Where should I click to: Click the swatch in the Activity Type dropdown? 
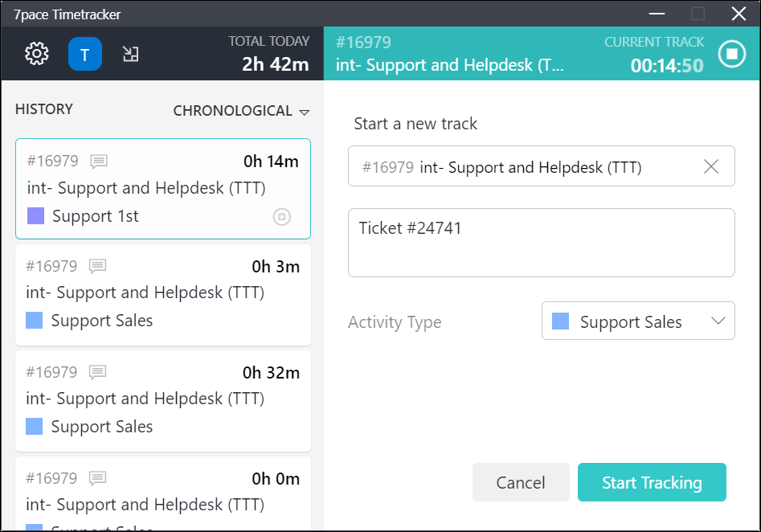pyautogui.click(x=561, y=321)
